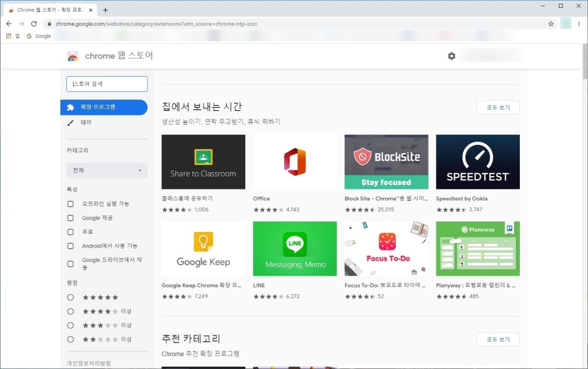Click the 6,272 rating count under LINE
Screen dimensions: 588x369
coord(293,297)
